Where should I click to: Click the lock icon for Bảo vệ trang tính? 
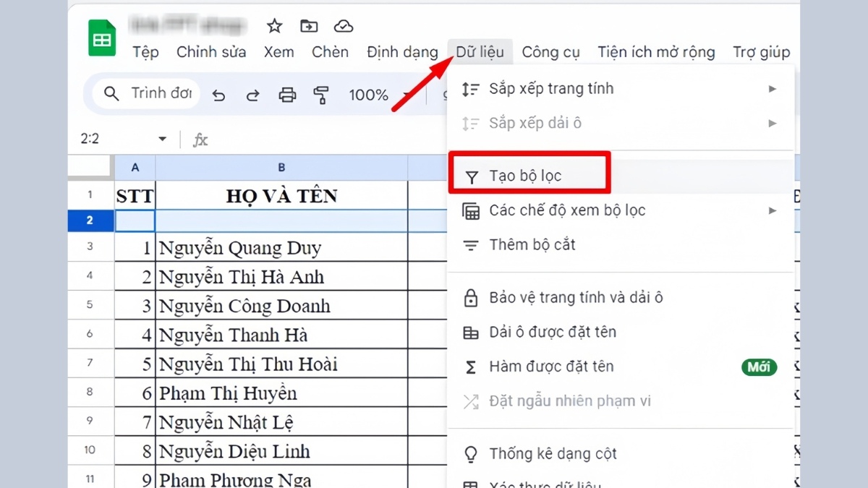(x=471, y=298)
